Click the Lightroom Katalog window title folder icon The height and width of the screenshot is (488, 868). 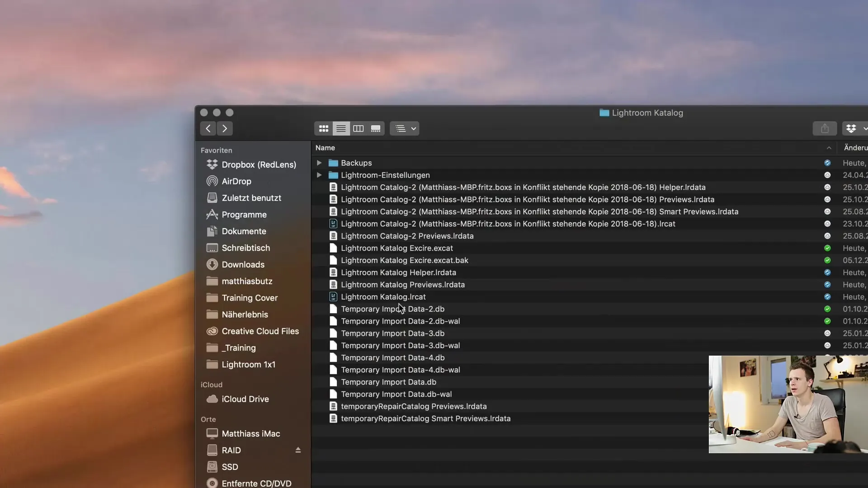click(x=604, y=113)
